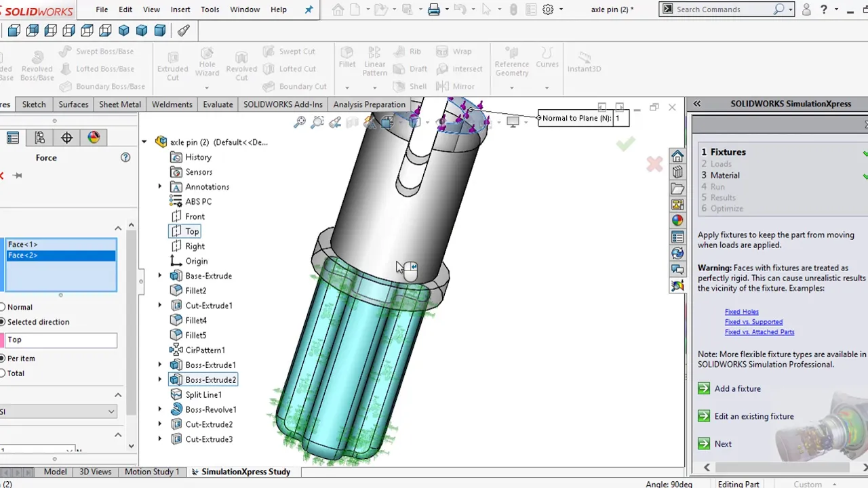The image size is (868, 488).
Task: Expand the axle pin (2) root node
Action: (144, 142)
